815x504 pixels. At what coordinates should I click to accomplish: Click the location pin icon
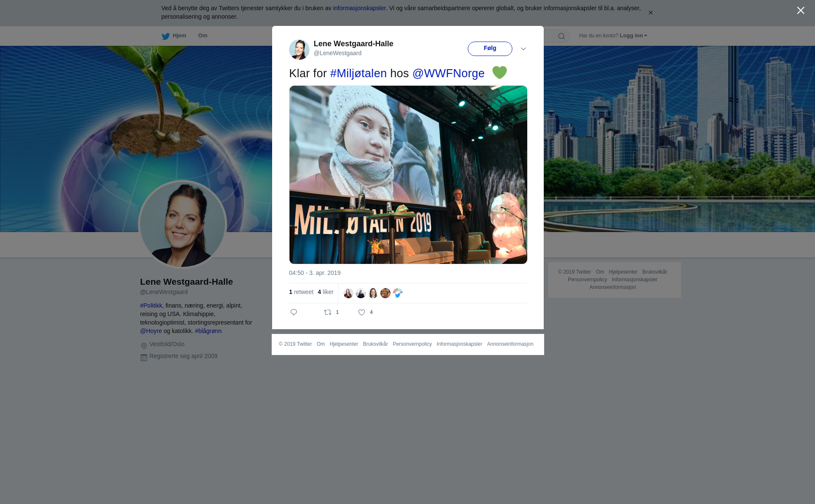tap(144, 346)
